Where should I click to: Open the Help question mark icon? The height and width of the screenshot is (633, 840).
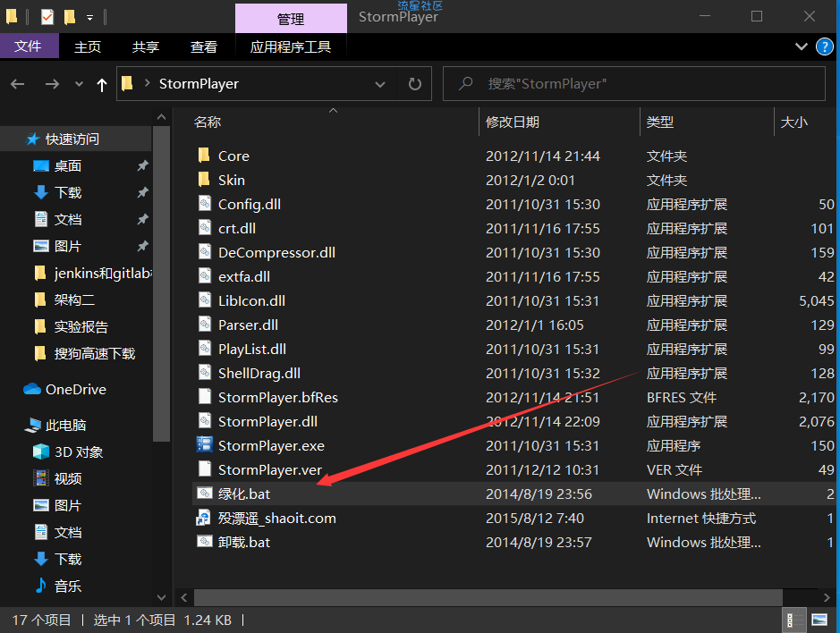click(824, 46)
